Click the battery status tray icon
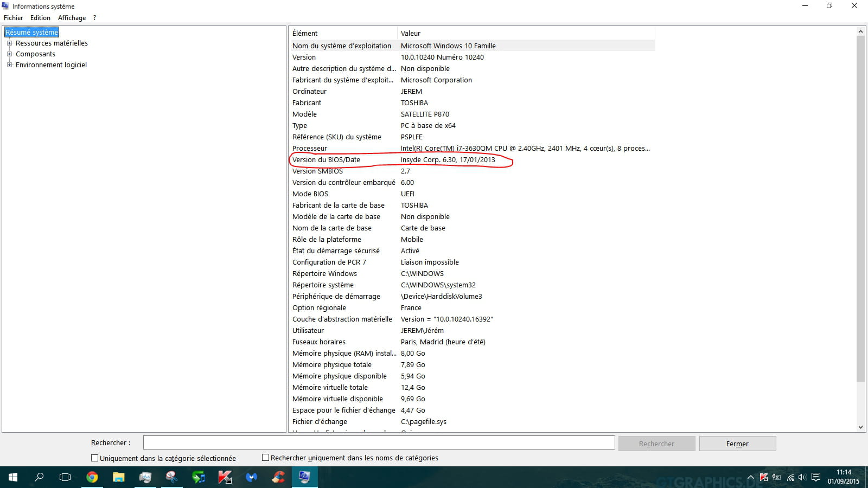This screenshot has height=488, width=868. 777,478
